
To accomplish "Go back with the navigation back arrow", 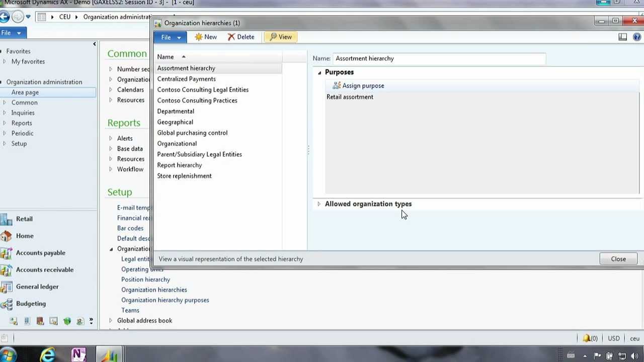I will click(x=5, y=17).
